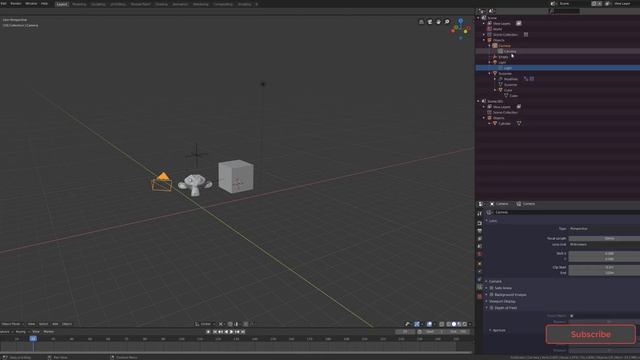Click Jump to End playback button
The width and height of the screenshot is (640, 360).
(243, 332)
